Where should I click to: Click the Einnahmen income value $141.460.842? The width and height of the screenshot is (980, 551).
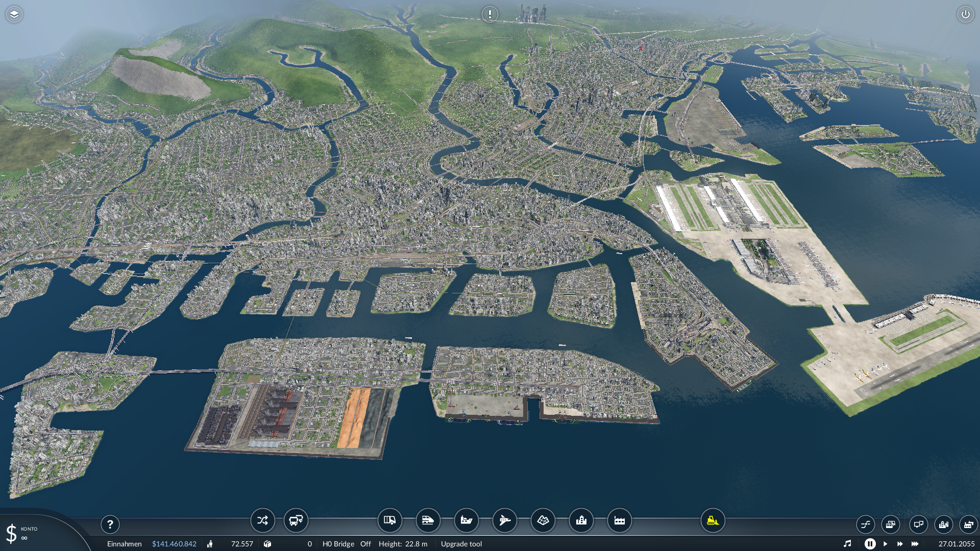click(174, 544)
